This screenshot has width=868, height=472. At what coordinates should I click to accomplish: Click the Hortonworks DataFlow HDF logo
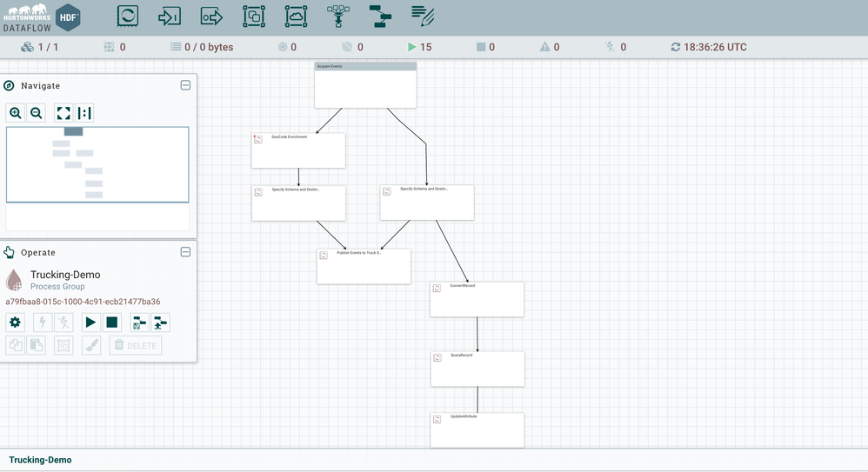(x=42, y=17)
